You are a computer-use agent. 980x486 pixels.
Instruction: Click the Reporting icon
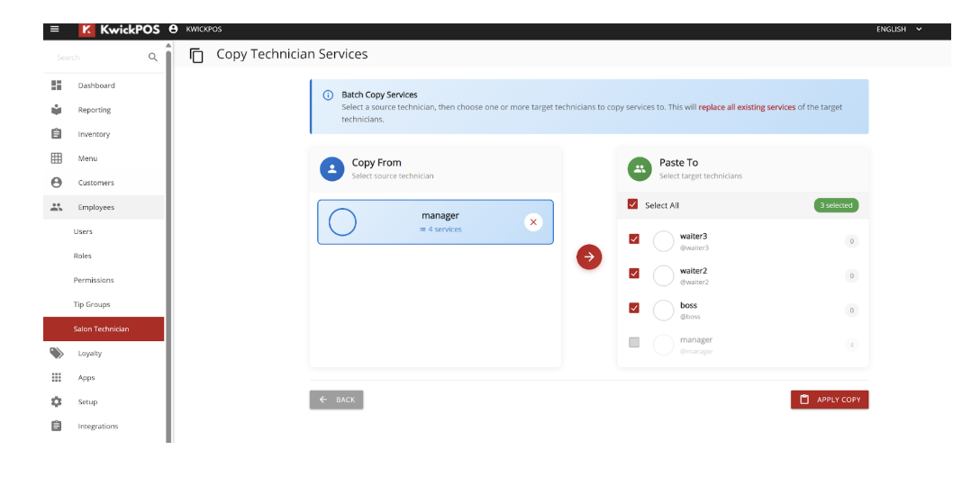tap(56, 110)
